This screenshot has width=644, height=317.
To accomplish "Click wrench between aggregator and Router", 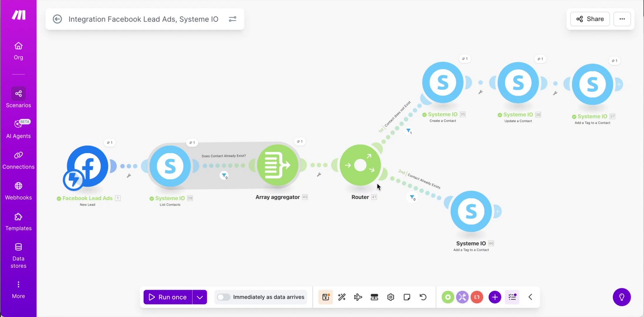I will [x=319, y=175].
